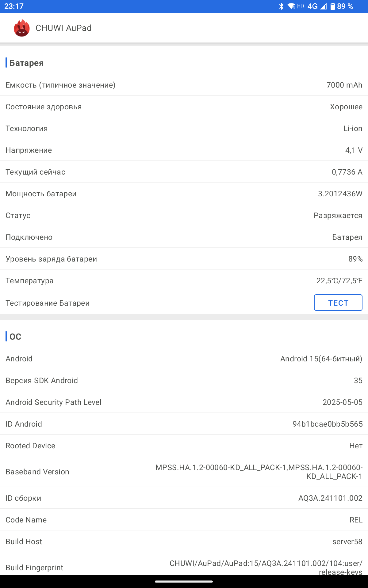This screenshot has width=368, height=588.
Task: Select the Состояние здоровья row
Action: pos(184,107)
